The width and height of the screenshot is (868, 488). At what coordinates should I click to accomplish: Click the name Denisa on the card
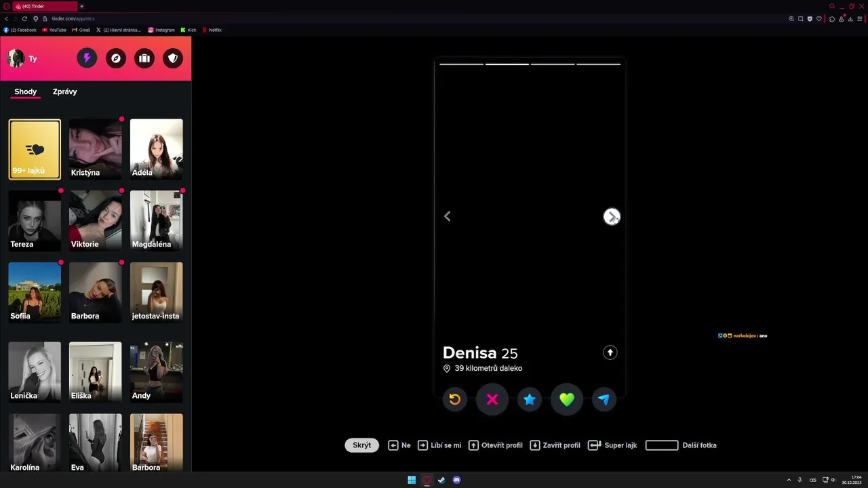[x=470, y=353]
